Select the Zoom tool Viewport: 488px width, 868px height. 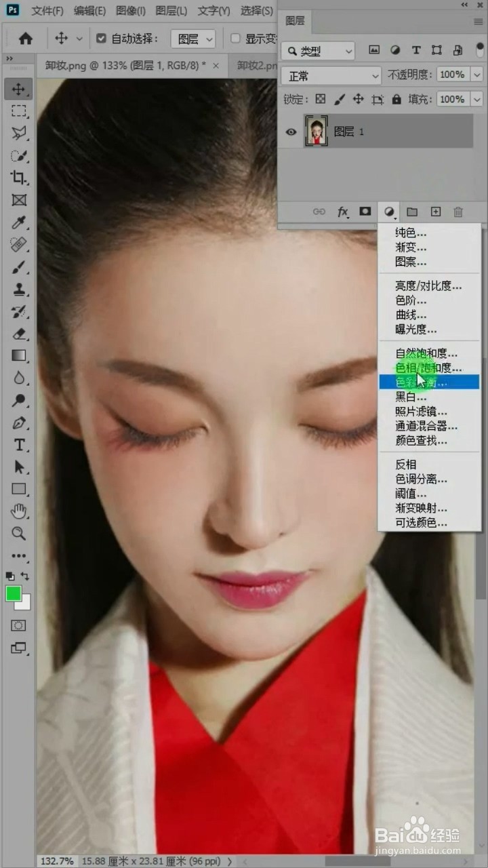[x=19, y=534]
